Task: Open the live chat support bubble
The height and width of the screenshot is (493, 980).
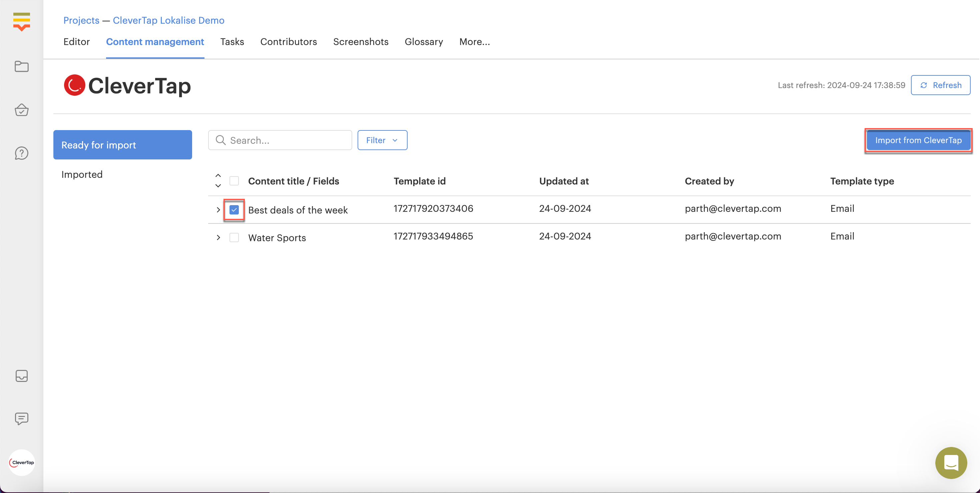Action: 951,463
